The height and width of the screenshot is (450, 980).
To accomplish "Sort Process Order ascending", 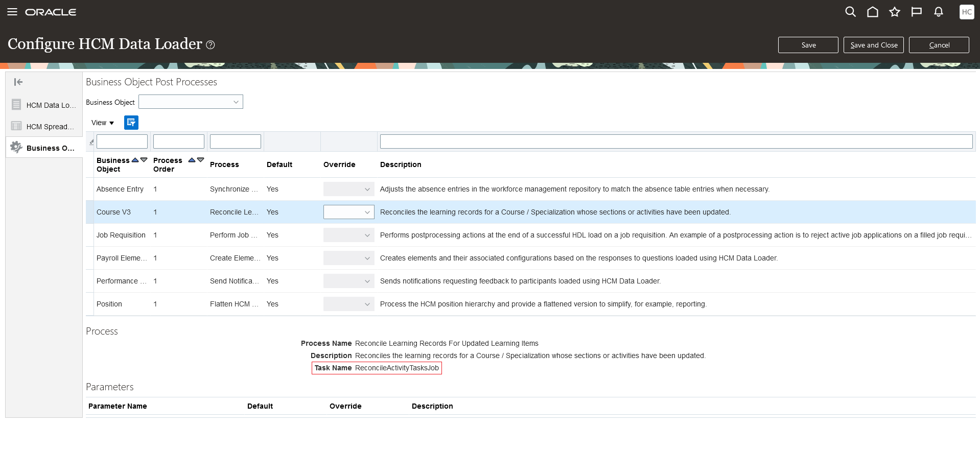I will coord(192,160).
